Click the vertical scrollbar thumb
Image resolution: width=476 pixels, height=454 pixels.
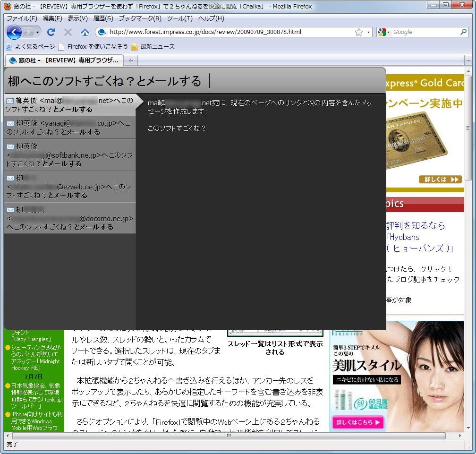click(468, 128)
